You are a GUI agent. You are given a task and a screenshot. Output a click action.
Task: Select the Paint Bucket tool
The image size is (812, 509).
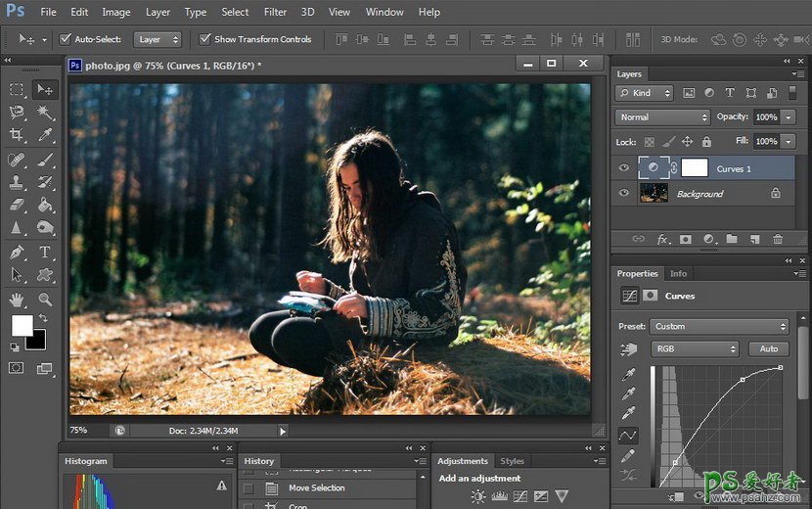click(45, 205)
